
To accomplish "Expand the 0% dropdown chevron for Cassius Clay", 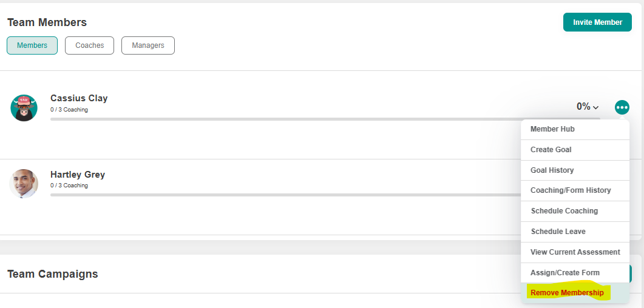I will [595, 107].
